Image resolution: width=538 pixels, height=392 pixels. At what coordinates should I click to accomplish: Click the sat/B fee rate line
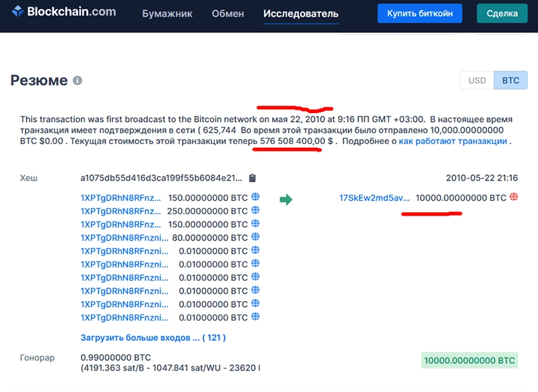pos(170,368)
